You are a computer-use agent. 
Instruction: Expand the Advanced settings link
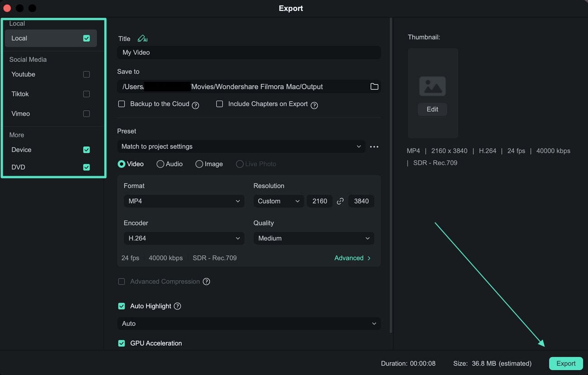[352, 258]
